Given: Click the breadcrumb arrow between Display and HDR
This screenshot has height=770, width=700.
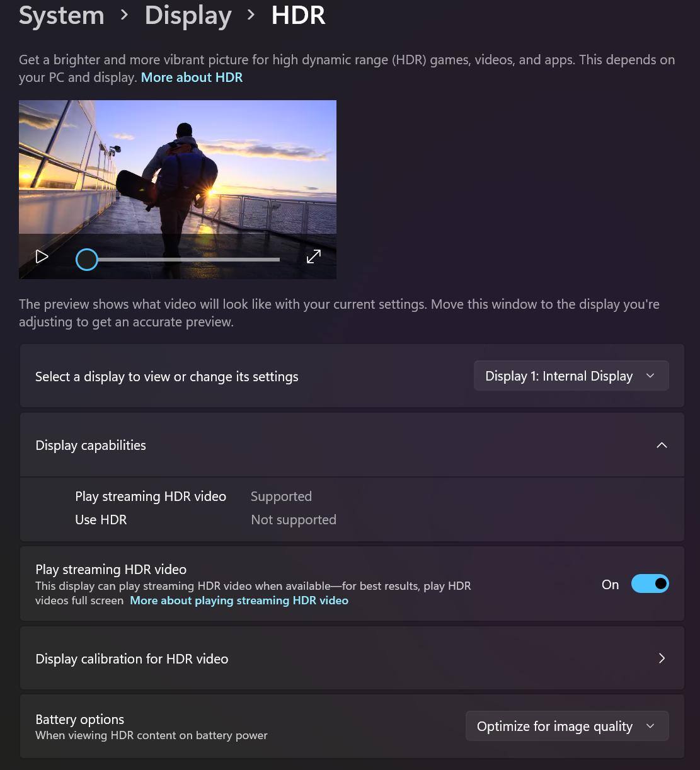Looking at the screenshot, I should 251,14.
